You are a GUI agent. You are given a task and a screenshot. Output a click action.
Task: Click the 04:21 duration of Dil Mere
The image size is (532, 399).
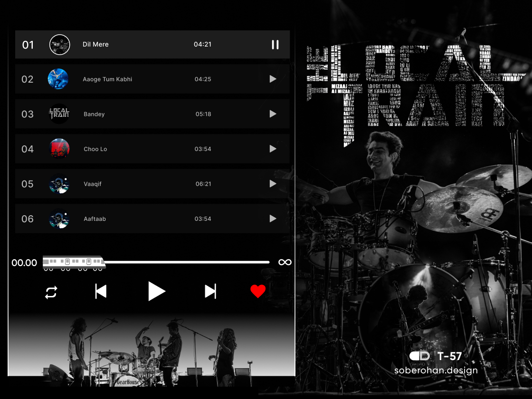point(202,45)
